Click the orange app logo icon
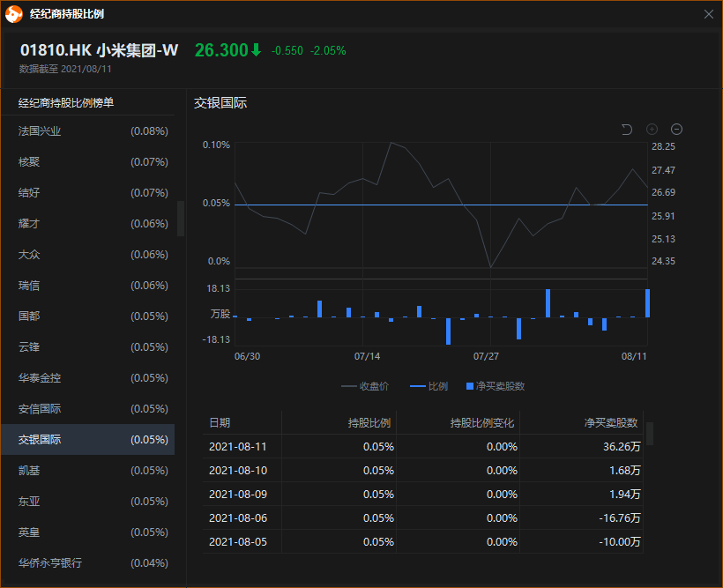The width and height of the screenshot is (723, 588). pos(14,14)
